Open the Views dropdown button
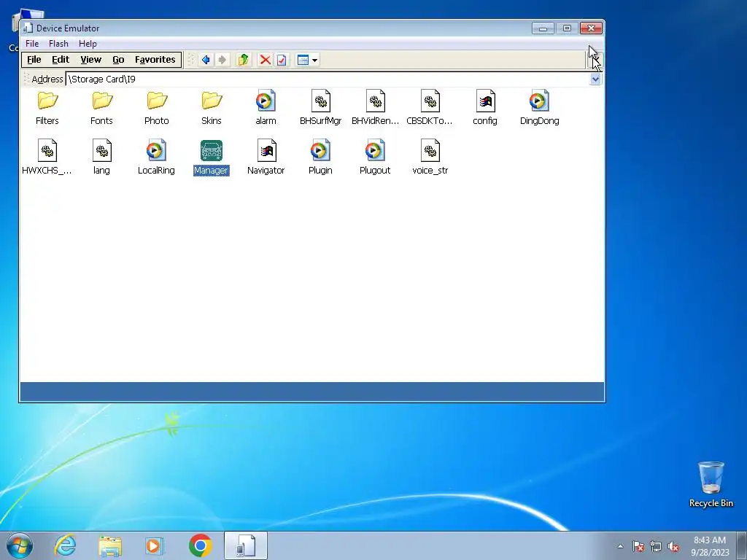The height and width of the screenshot is (560, 747). coord(307,60)
